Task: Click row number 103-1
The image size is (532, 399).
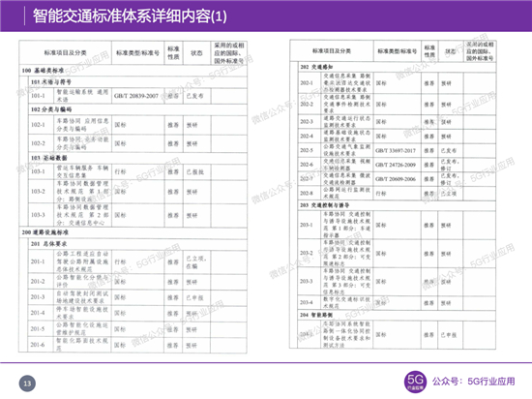Action: click(38, 171)
